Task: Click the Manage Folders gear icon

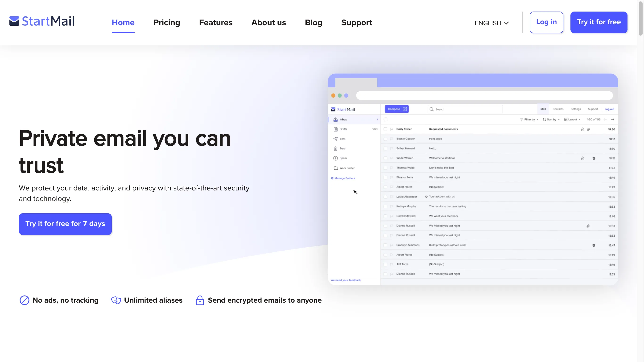Action: (x=332, y=178)
